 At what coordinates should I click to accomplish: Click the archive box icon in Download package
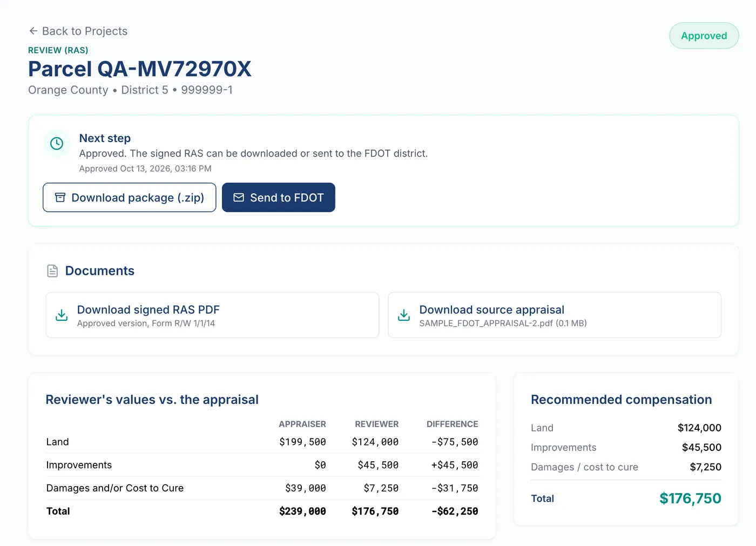[x=60, y=198]
